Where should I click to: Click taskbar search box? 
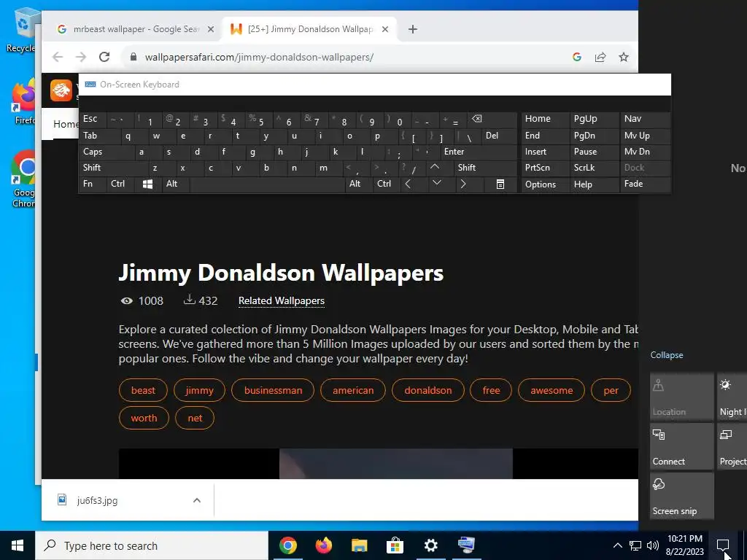[152, 545]
